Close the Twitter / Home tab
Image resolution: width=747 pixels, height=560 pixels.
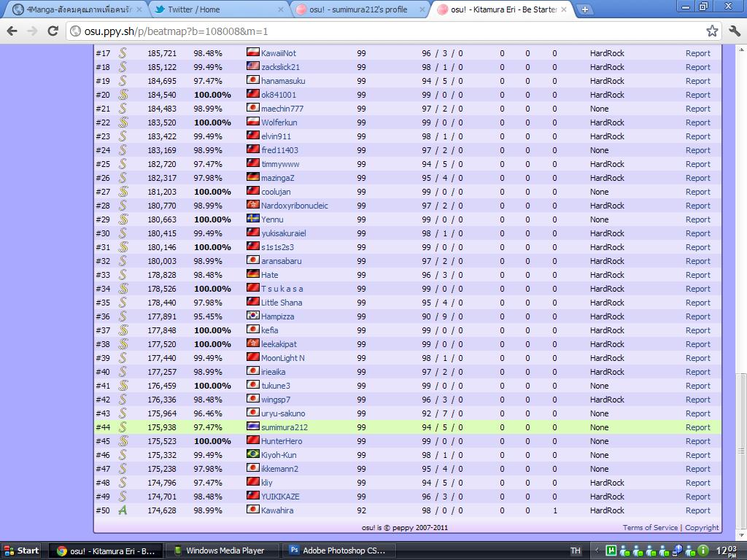coord(280,9)
